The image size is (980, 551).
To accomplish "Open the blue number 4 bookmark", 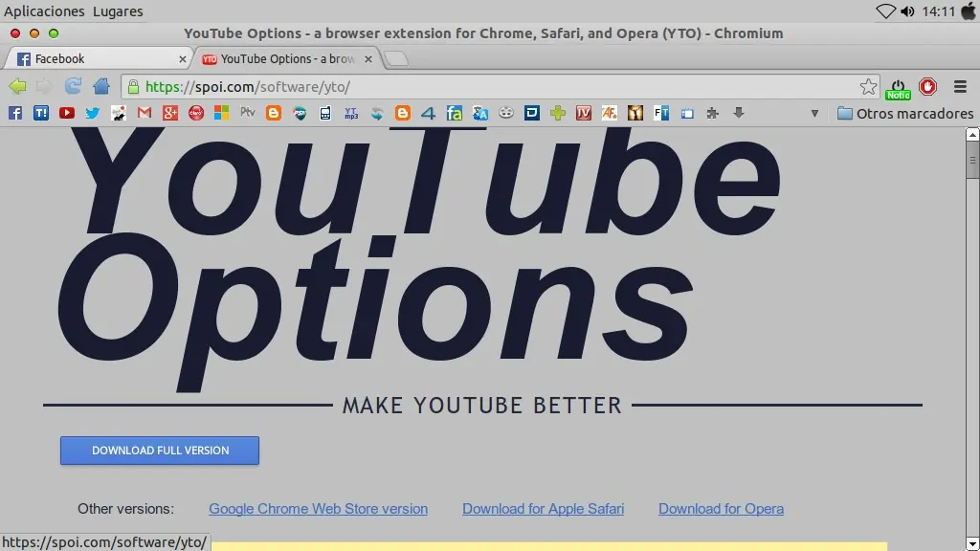I will point(428,113).
